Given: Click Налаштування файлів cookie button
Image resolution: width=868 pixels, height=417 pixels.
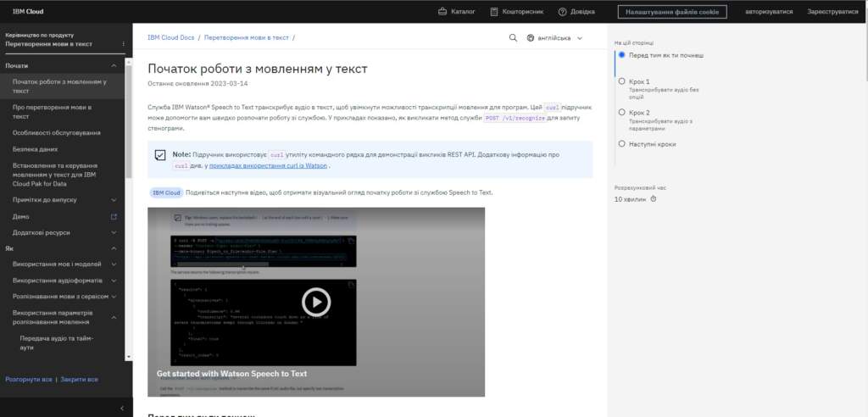Looking at the screenshot, I should point(672,12).
